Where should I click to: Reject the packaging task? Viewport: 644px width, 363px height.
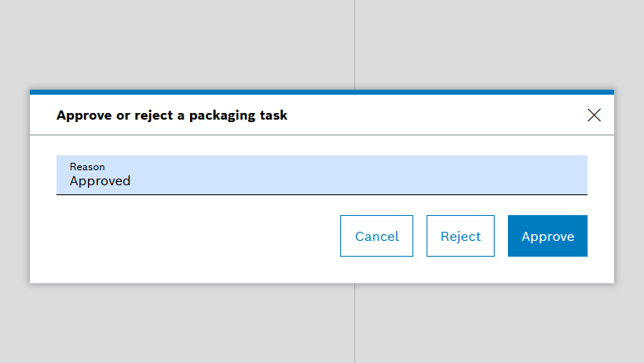click(x=461, y=236)
